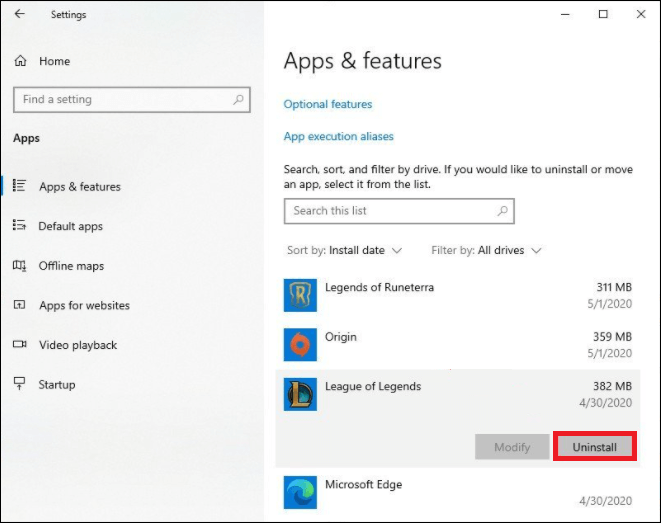The height and width of the screenshot is (523, 661).
Task: Click the Home icon in sidebar
Action: click(20, 61)
